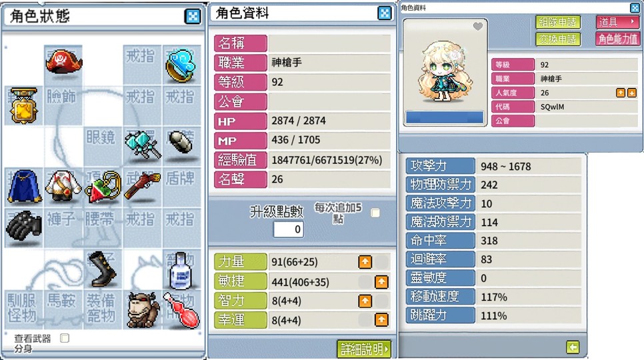Screen dimensions: 644x360
Task: Select the black boots equipment item
Action: pyautogui.click(x=103, y=269)
